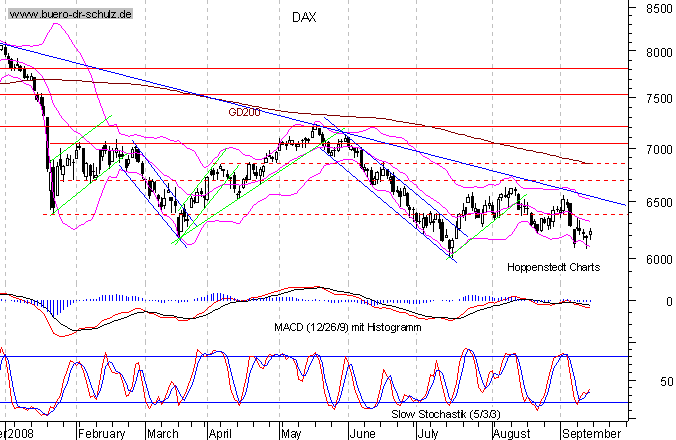Click the 7500 value on price axis
The width and height of the screenshot is (676, 440).
(x=656, y=100)
